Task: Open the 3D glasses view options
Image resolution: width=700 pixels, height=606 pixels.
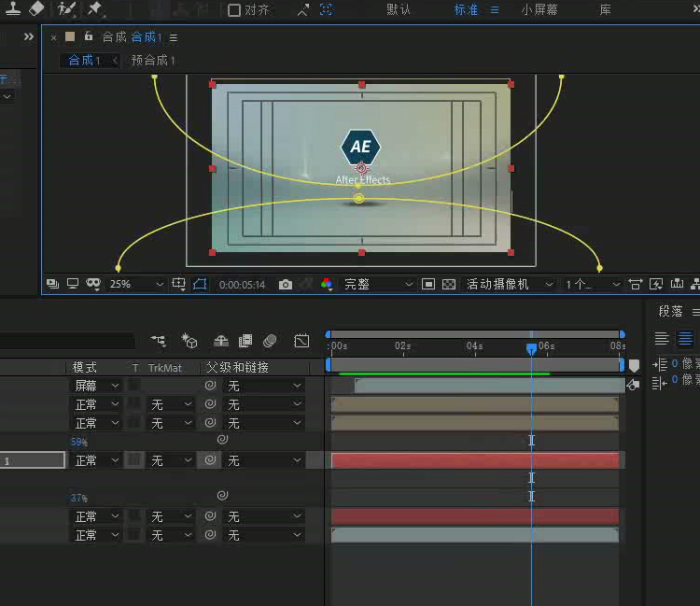Action: coord(93,284)
